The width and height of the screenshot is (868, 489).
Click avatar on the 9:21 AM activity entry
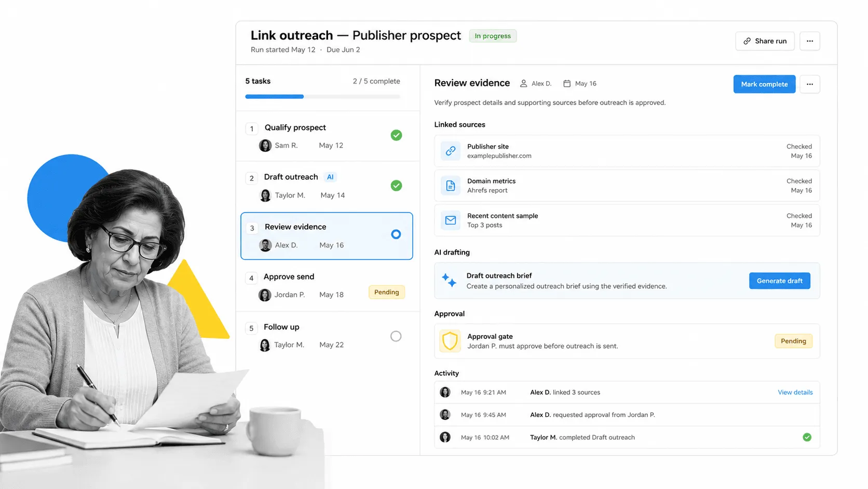(x=445, y=392)
